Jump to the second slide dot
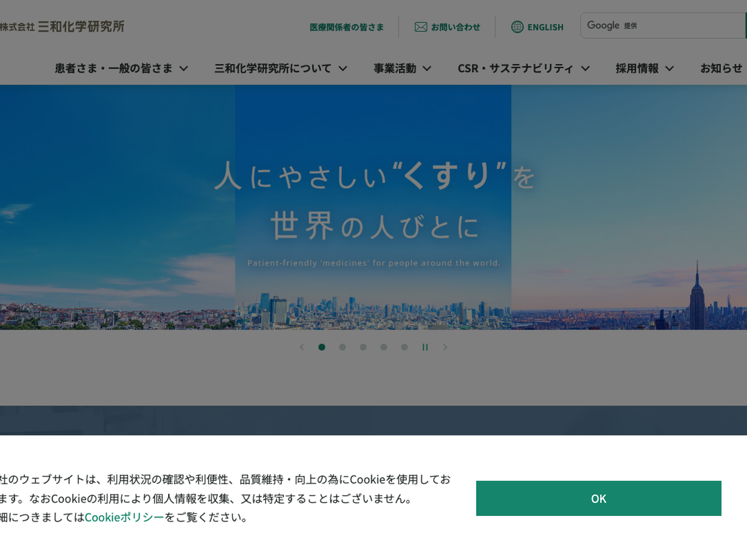Viewport: 747px width, 560px height. click(x=342, y=347)
